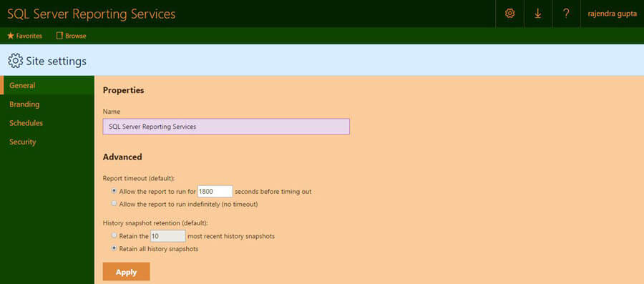Open the rajendra gupta user menu
Image resolution: width=644 pixels, height=284 pixels.
pos(612,14)
